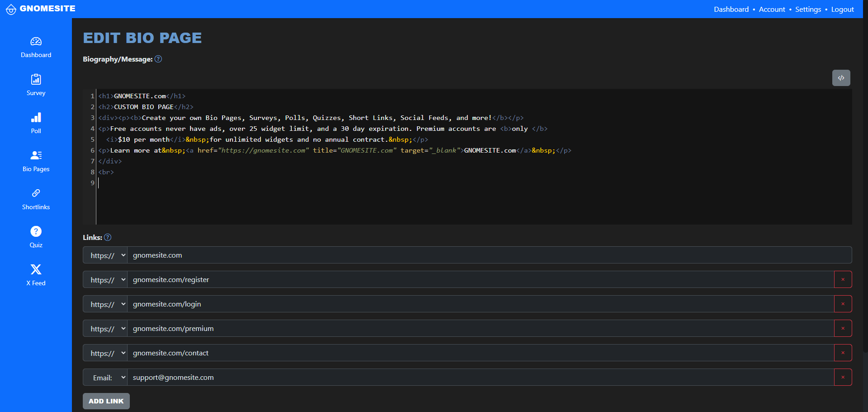Click the 'https://gnomesite.com' href value in code
This screenshot has width=868, height=412.
(x=264, y=150)
